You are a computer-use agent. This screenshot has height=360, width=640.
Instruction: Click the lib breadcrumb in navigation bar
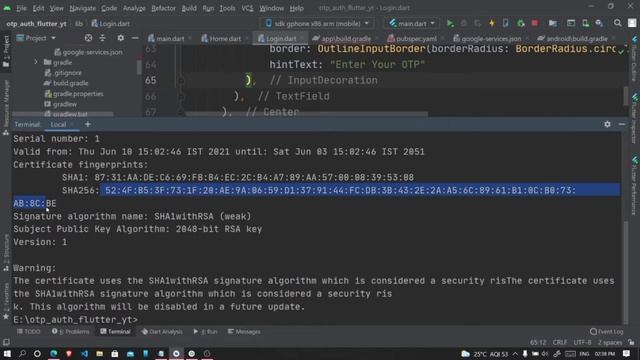(x=79, y=24)
